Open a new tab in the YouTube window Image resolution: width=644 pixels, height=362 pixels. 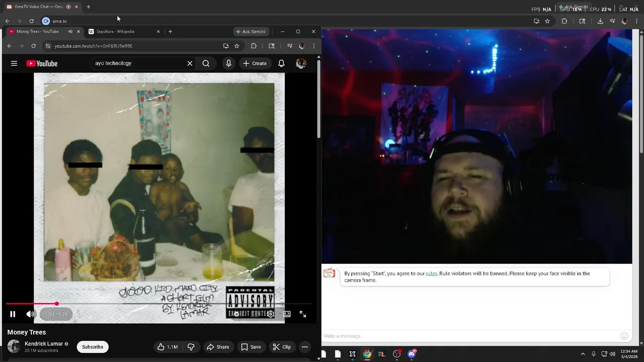[170, 31]
